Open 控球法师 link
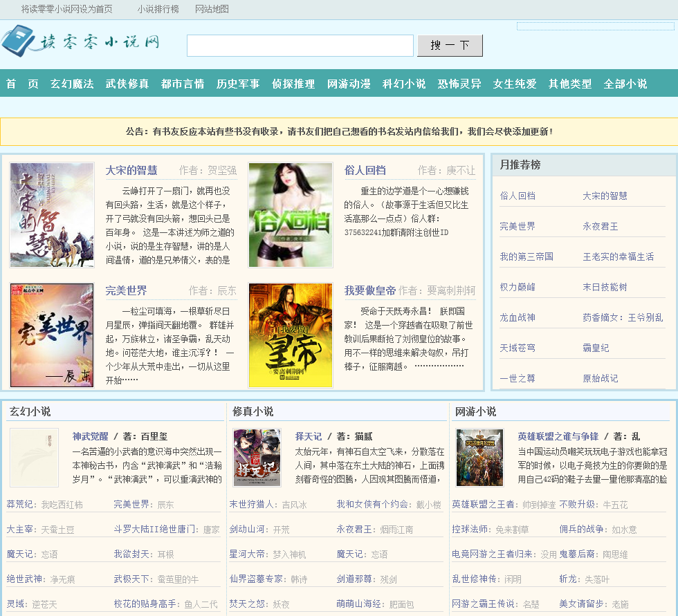The width and height of the screenshot is (678, 616). coord(470,529)
